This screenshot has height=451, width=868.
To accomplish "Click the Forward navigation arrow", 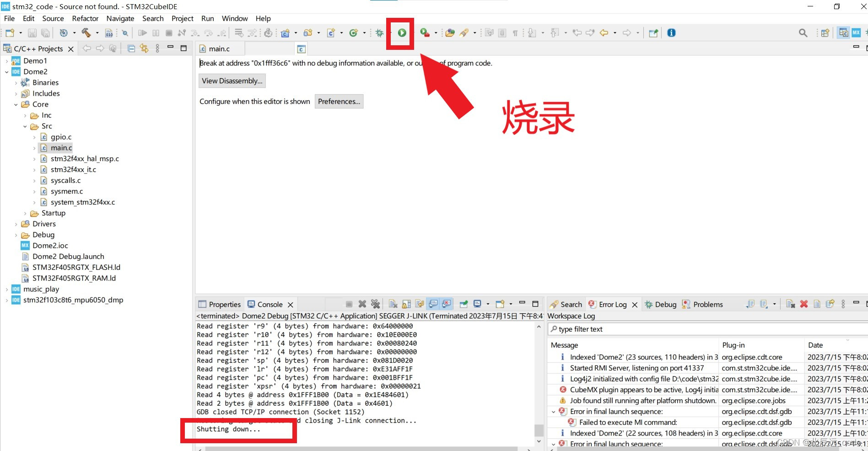I will coord(627,33).
